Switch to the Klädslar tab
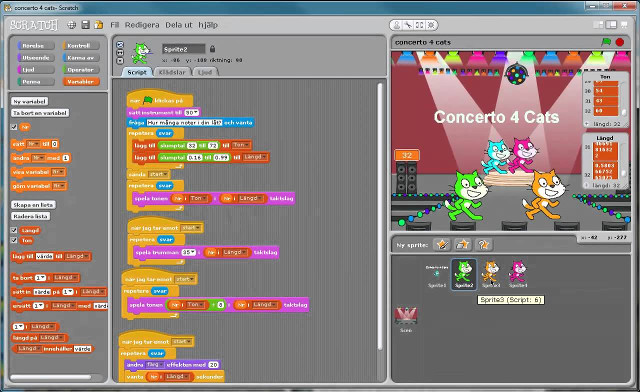Image resolution: width=640 pixels, height=392 pixels. pyautogui.click(x=172, y=72)
